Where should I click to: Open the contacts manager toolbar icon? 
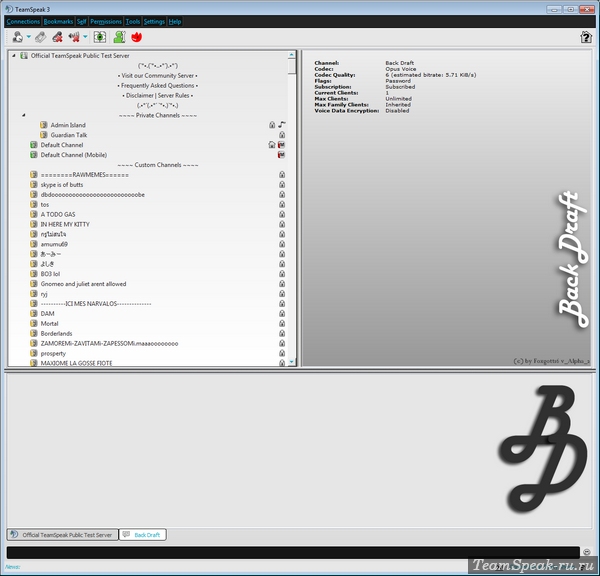tap(119, 37)
